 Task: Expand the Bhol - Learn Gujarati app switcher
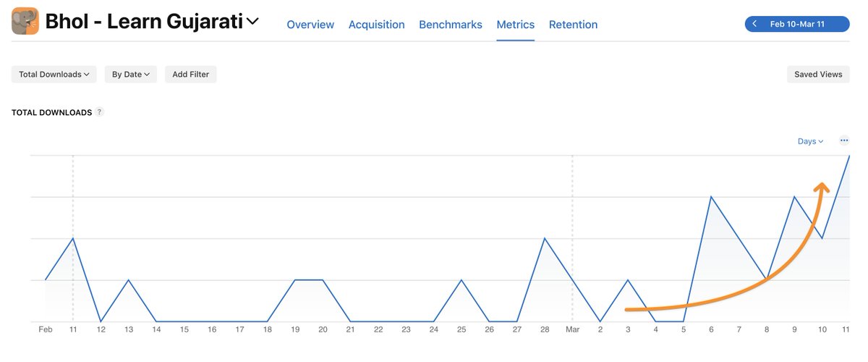click(x=252, y=22)
